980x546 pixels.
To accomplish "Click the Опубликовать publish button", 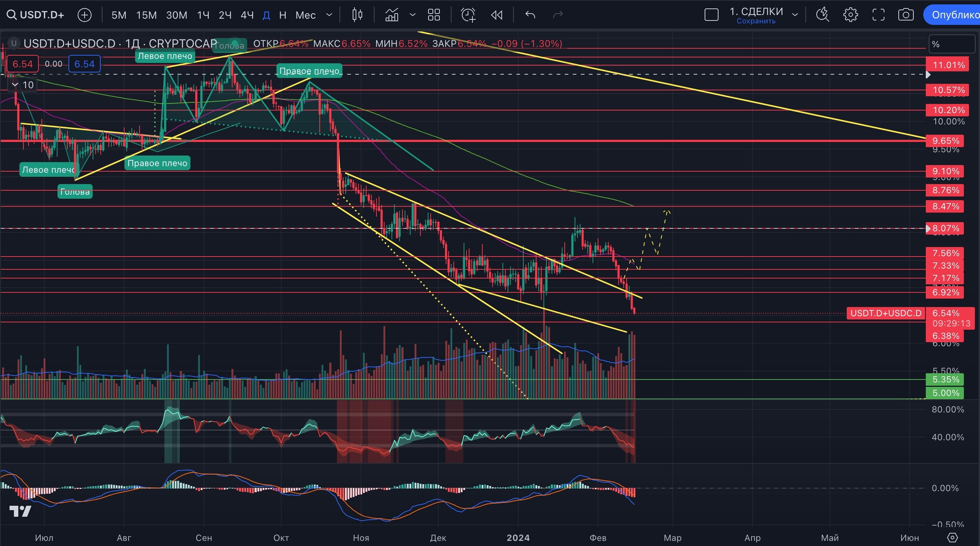I will coord(953,15).
